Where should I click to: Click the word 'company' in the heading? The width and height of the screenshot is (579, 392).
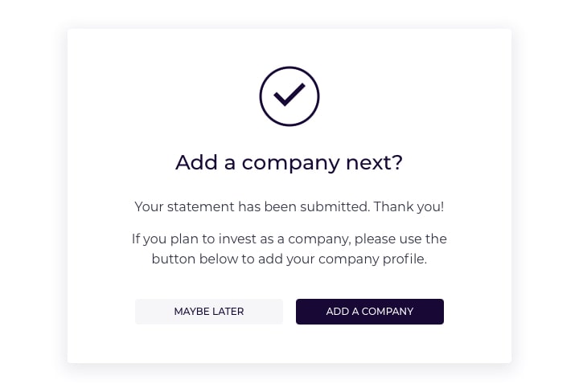click(290, 163)
